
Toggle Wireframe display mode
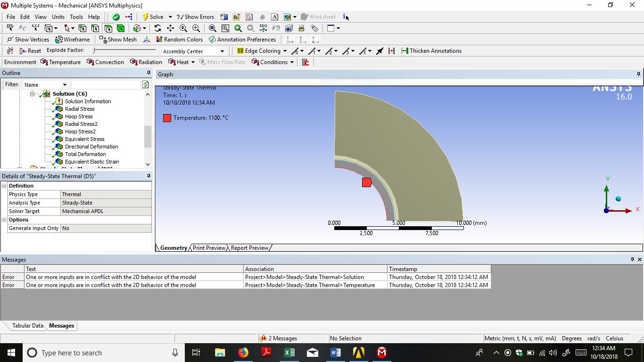73,40
